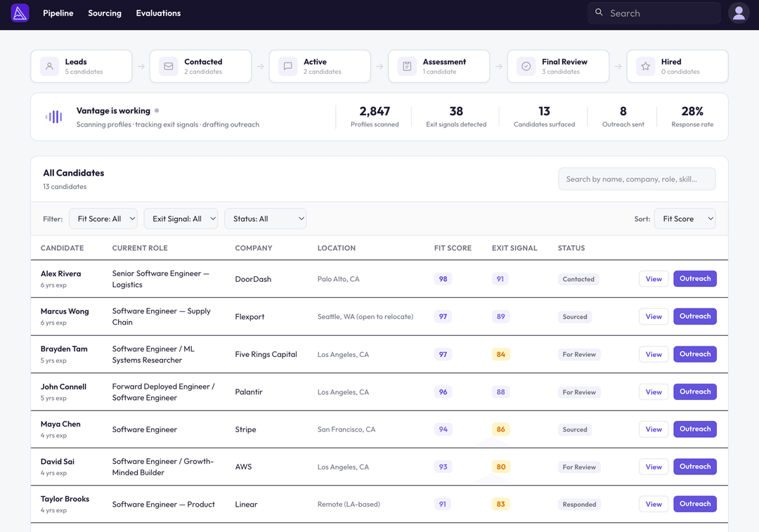Send Outreach to John Connell

(695, 392)
